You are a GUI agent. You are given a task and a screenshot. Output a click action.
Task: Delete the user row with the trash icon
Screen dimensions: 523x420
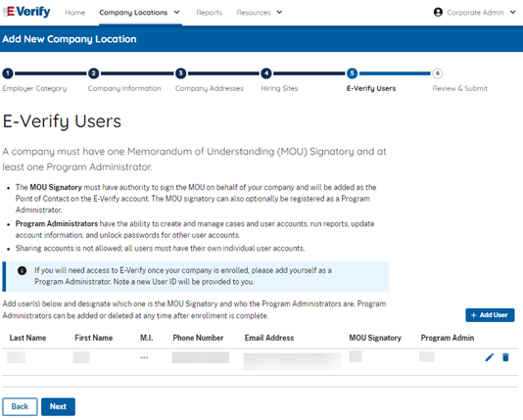click(505, 357)
